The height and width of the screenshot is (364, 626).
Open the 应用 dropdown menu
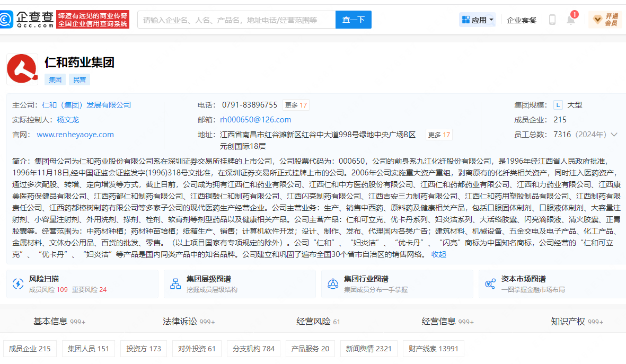[x=478, y=20]
